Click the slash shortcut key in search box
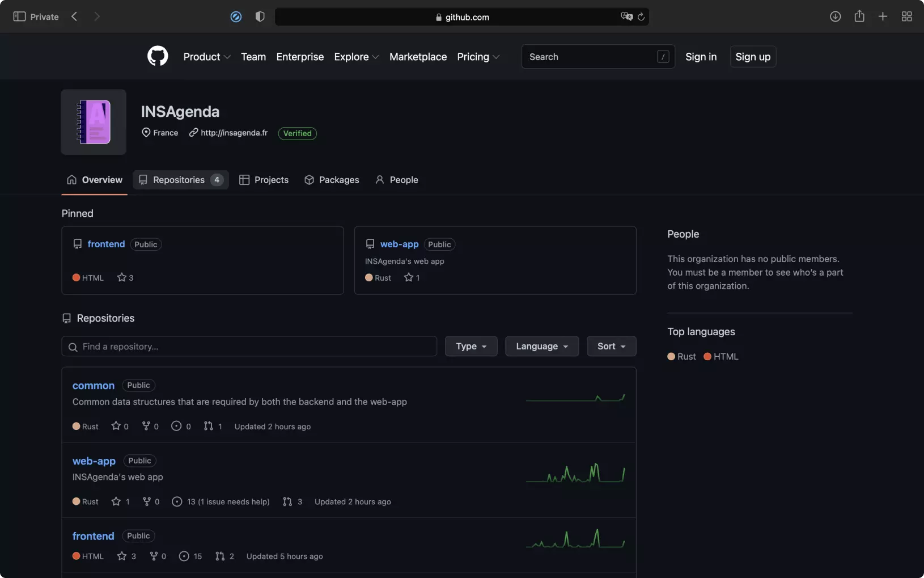The image size is (924, 578). pos(663,57)
